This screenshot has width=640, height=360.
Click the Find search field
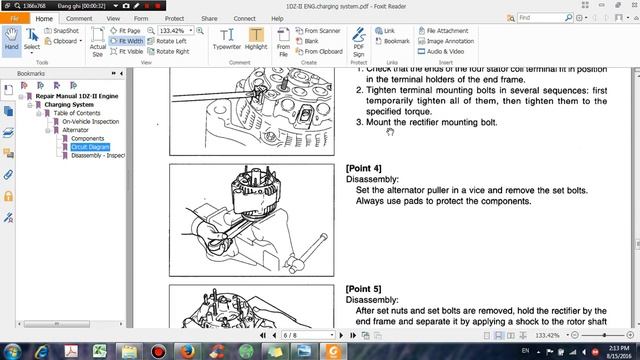pos(541,18)
